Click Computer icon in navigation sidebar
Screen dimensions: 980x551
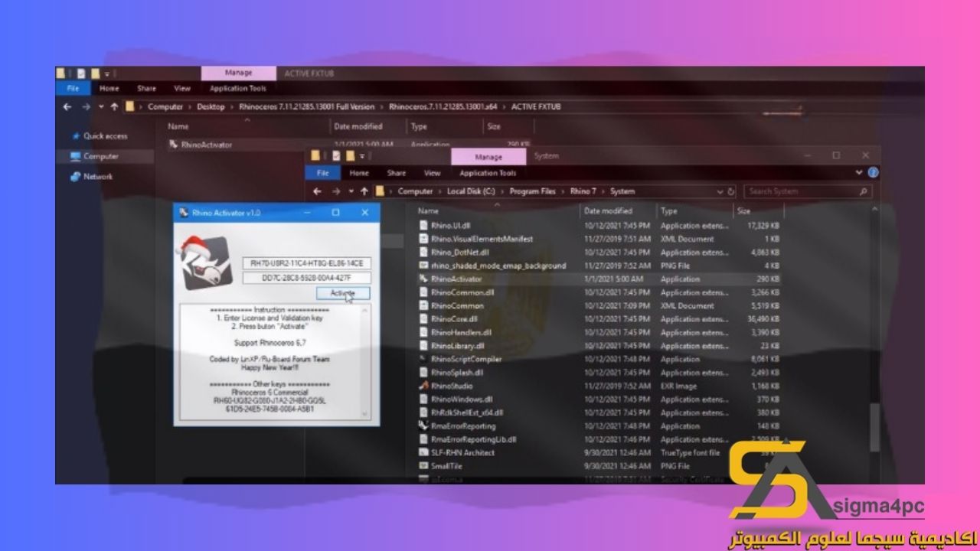76,156
